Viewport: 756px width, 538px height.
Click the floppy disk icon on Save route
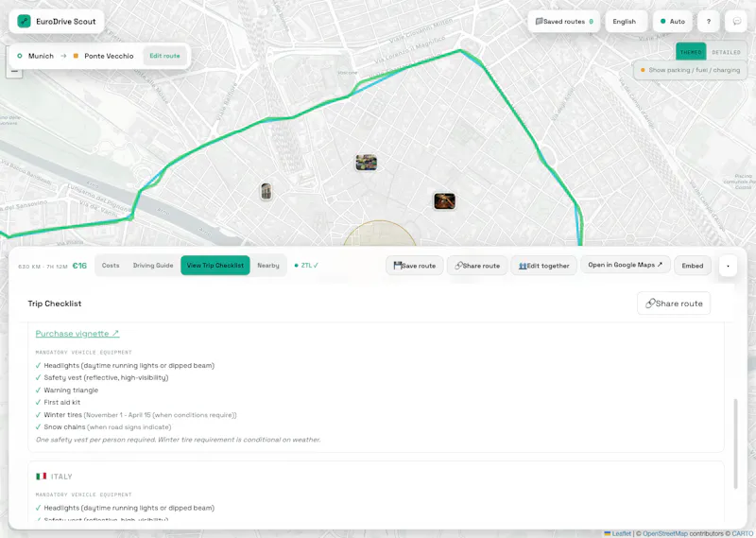[397, 266]
